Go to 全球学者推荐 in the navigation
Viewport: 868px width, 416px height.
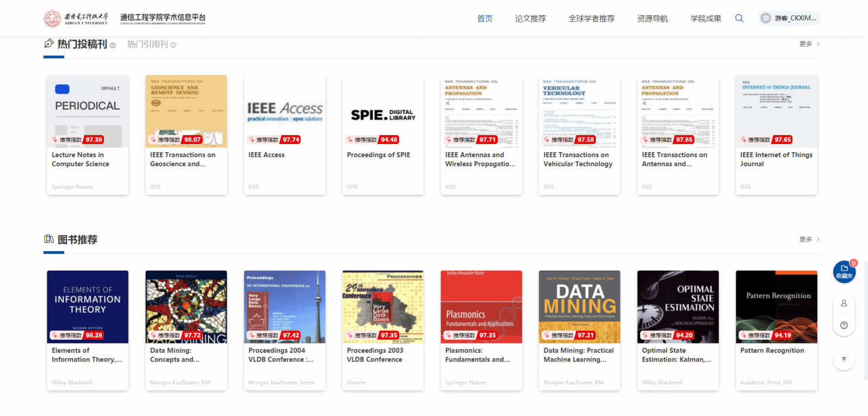click(x=591, y=18)
